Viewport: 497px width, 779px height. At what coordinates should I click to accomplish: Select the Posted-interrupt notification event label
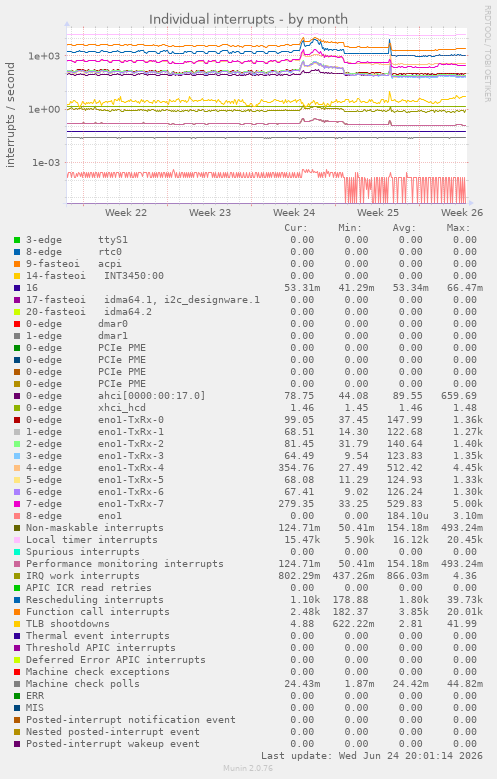pos(131,720)
